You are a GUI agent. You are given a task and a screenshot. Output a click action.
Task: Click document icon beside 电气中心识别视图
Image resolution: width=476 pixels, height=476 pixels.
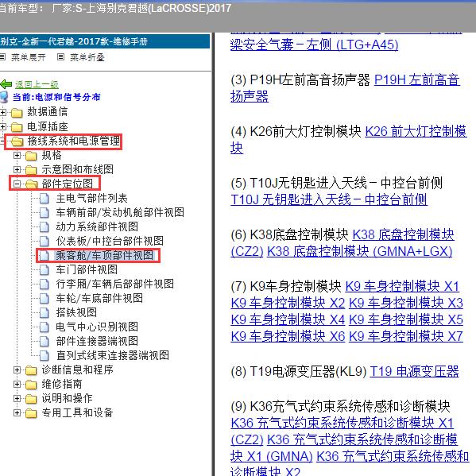pos(45,327)
